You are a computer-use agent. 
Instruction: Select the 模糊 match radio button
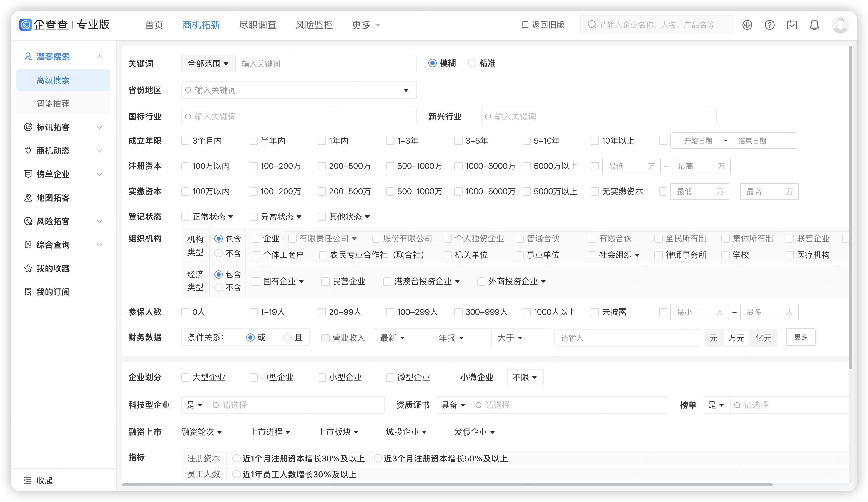pos(432,63)
